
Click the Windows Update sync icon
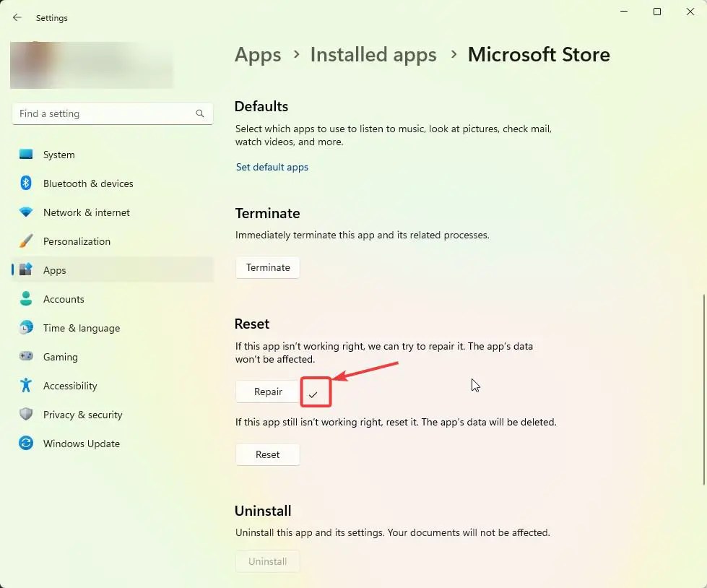[x=26, y=443]
